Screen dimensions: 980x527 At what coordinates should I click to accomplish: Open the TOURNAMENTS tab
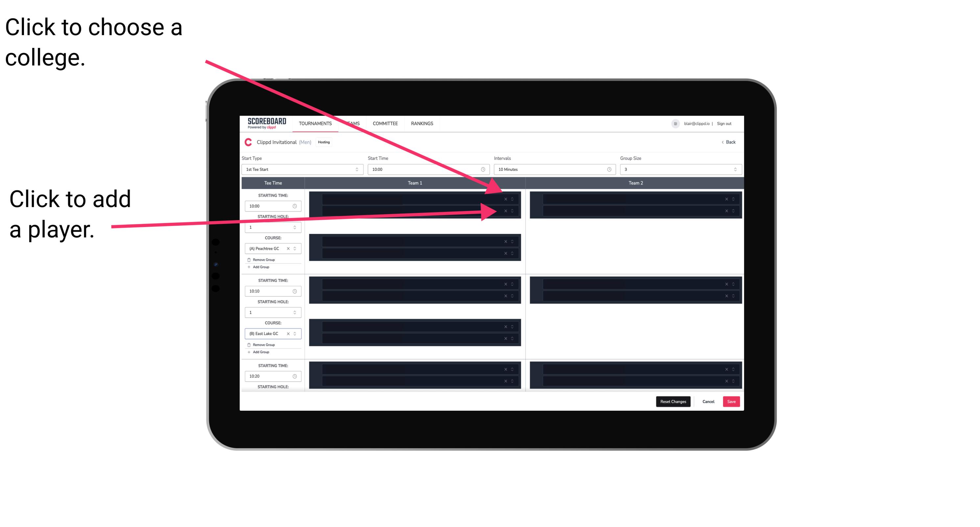316,124
